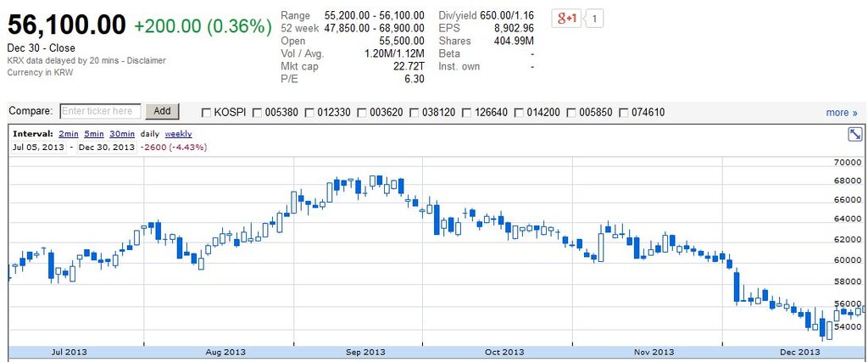Click the P/E value 6.30
This screenshot has height=362, width=868.
(415, 79)
